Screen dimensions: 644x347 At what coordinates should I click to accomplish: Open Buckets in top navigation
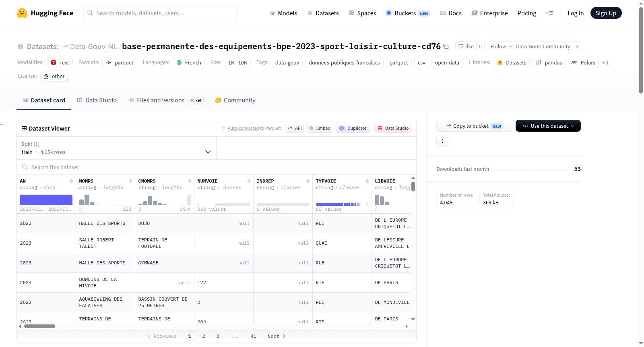coord(408,13)
